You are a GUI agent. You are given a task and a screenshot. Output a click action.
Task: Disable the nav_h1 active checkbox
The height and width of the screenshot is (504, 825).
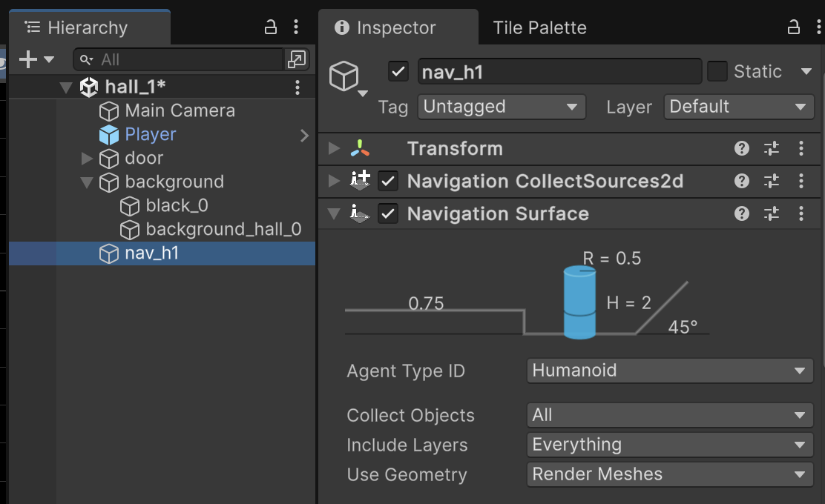(398, 71)
